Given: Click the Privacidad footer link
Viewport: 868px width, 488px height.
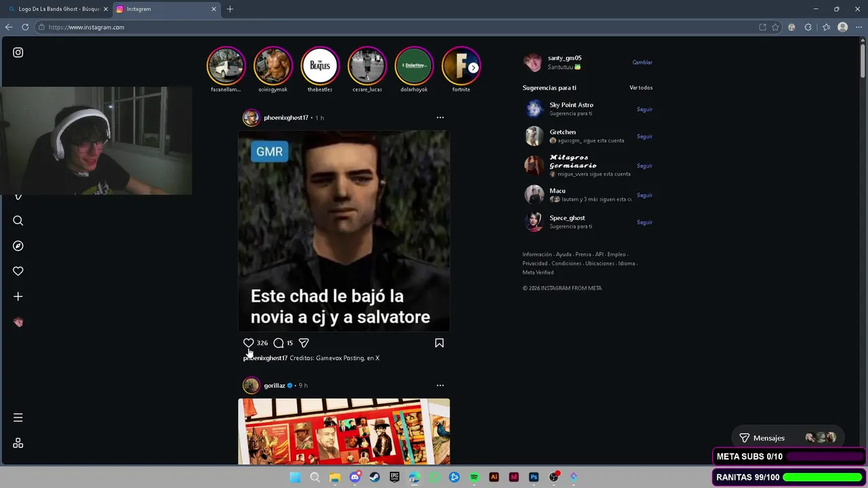Looking at the screenshot, I should pos(535,264).
